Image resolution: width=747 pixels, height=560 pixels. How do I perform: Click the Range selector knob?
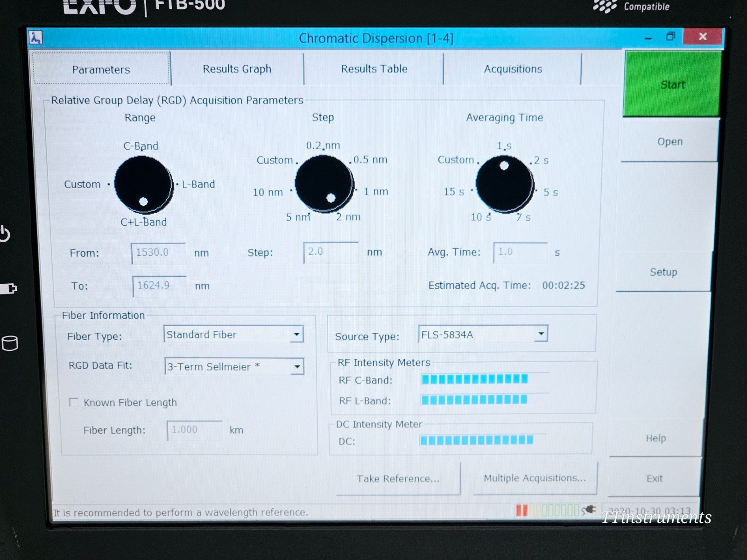coord(142,184)
